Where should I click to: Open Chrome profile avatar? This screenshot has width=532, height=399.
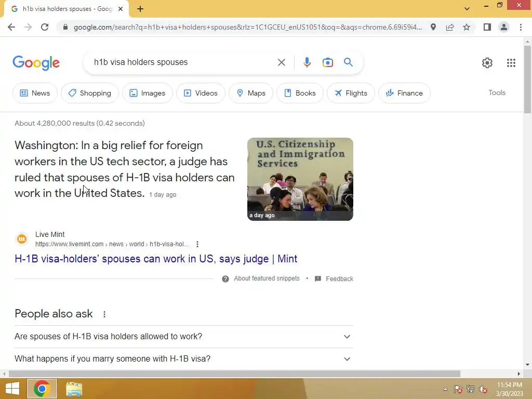click(x=504, y=27)
